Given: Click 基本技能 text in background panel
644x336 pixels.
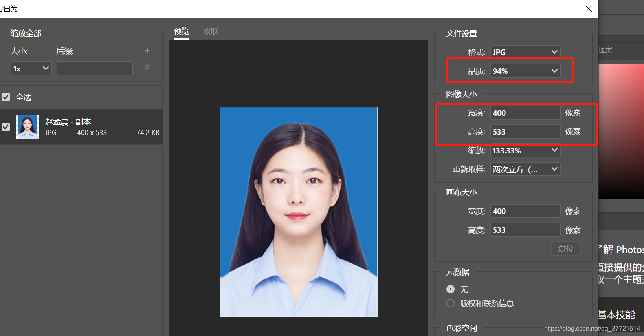Looking at the screenshot, I should click(616, 315).
